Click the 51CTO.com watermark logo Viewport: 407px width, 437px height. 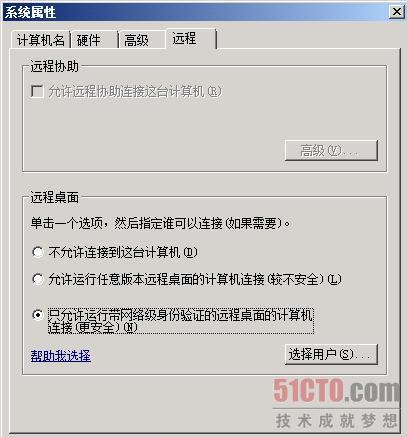[x=336, y=390]
